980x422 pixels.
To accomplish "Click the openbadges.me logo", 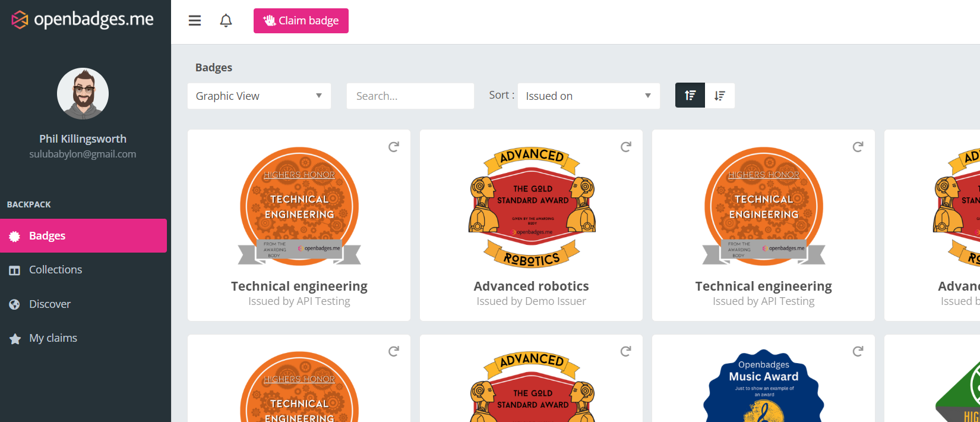I will pyautogui.click(x=83, y=20).
